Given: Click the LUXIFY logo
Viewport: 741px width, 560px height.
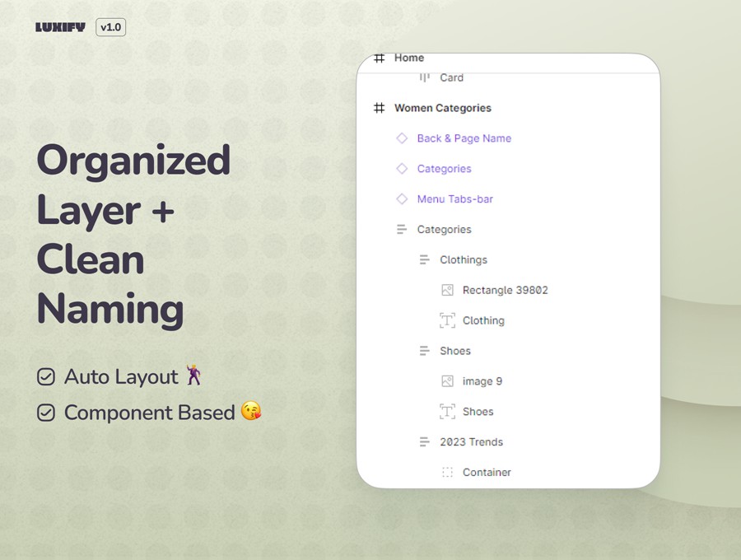Looking at the screenshot, I should tap(60, 27).
